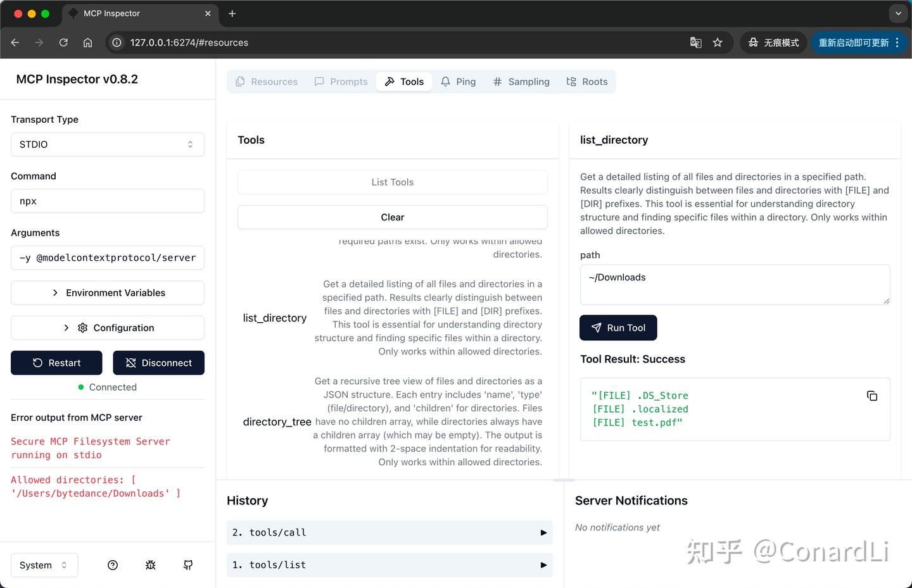Image resolution: width=912 pixels, height=588 pixels.
Task: Click the path text area with ~/Downloads
Action: [x=735, y=284]
